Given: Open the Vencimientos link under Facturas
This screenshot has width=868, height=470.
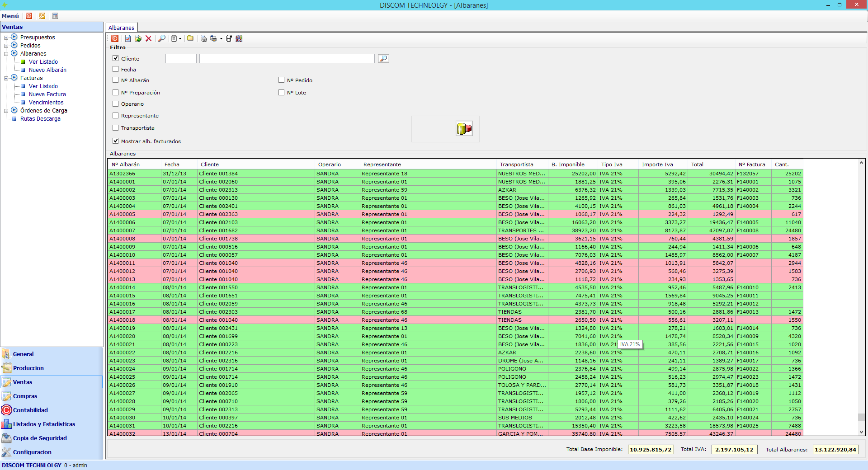Looking at the screenshot, I should pyautogui.click(x=46, y=103).
